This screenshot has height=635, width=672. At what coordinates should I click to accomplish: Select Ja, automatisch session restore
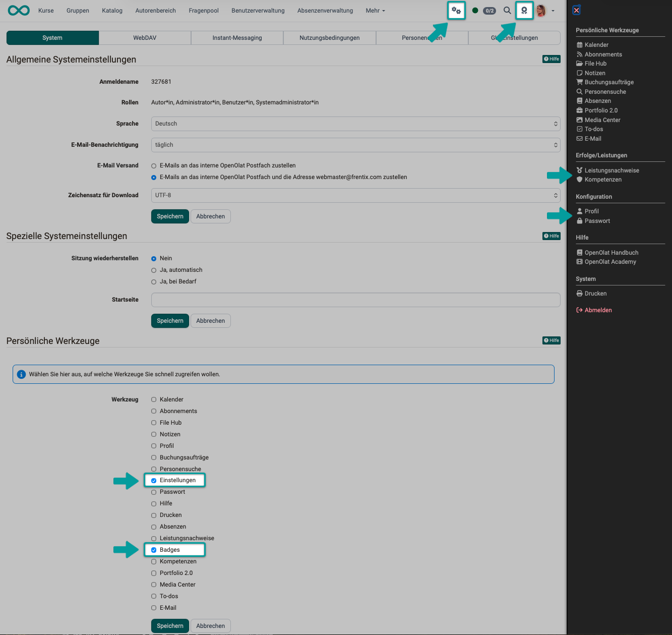point(154,270)
